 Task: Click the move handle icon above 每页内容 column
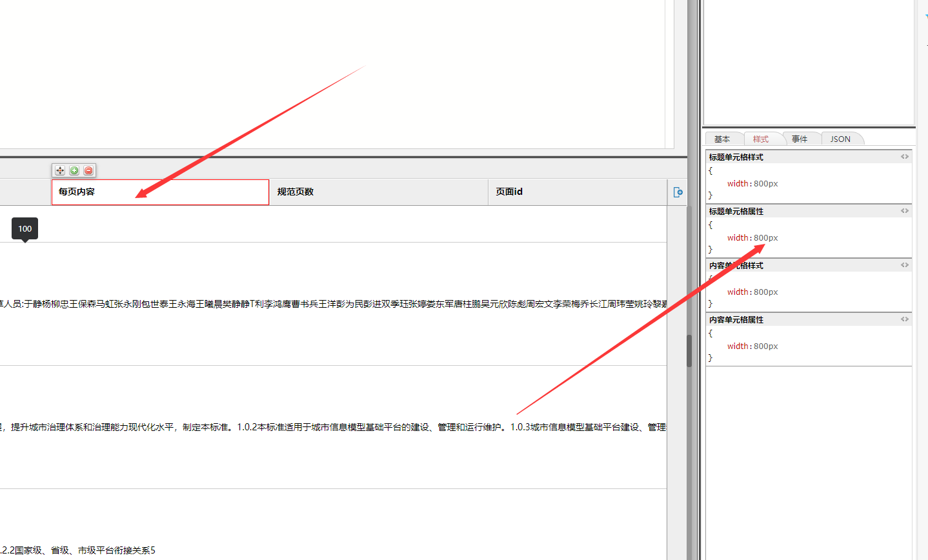(x=60, y=170)
